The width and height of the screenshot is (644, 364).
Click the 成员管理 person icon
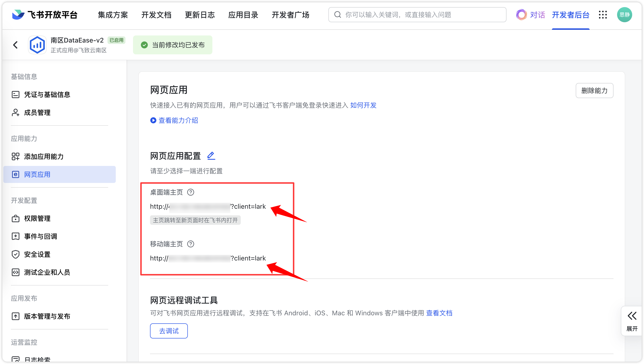(16, 113)
